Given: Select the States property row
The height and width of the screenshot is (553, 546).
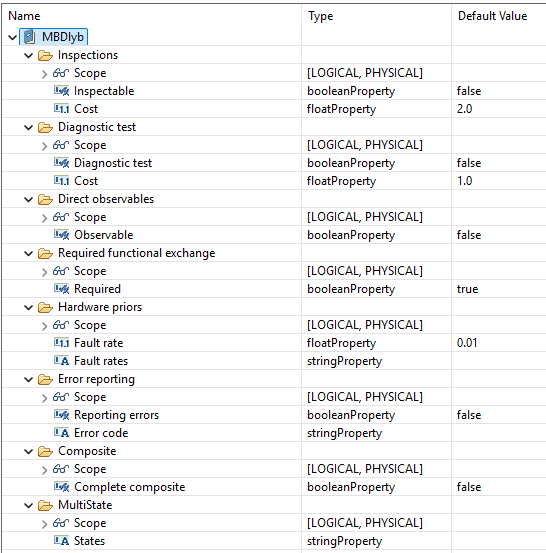Looking at the screenshot, I should [x=274, y=541].
